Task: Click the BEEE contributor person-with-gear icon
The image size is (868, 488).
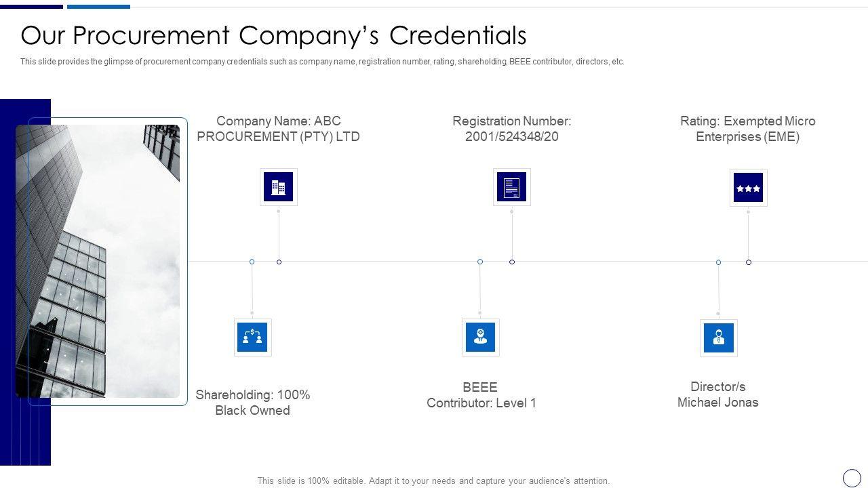Action: 481,338
